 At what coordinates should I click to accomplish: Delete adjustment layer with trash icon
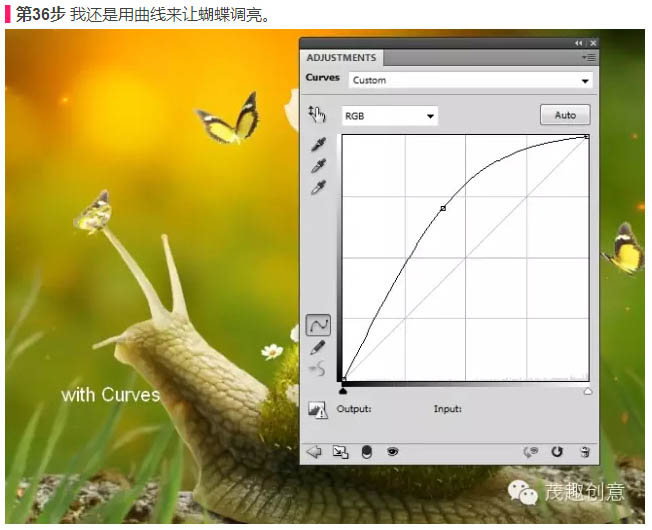pyautogui.click(x=584, y=452)
